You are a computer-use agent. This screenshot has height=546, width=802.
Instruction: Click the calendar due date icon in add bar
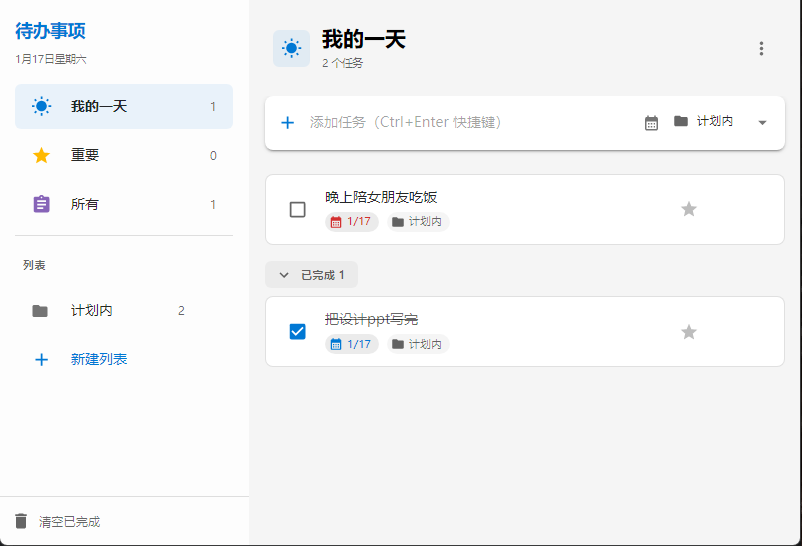tap(651, 122)
